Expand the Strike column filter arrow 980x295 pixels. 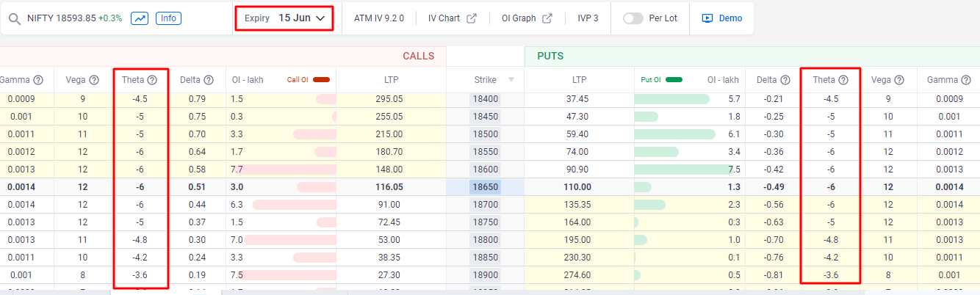pos(511,80)
